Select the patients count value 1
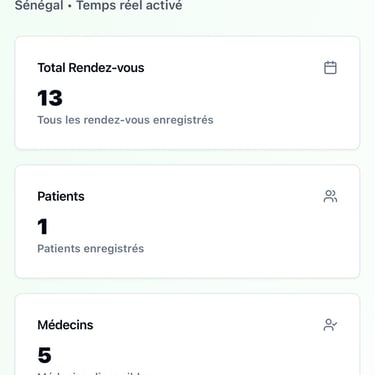This screenshot has width=375, height=375. pyautogui.click(x=43, y=227)
